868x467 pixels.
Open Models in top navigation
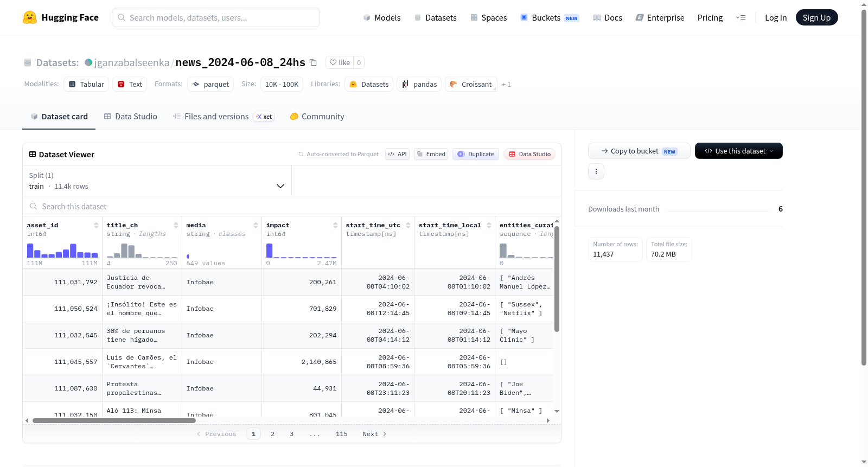(382, 17)
